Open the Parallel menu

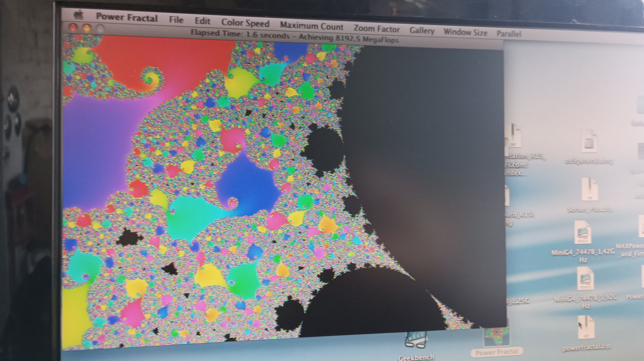pyautogui.click(x=508, y=34)
